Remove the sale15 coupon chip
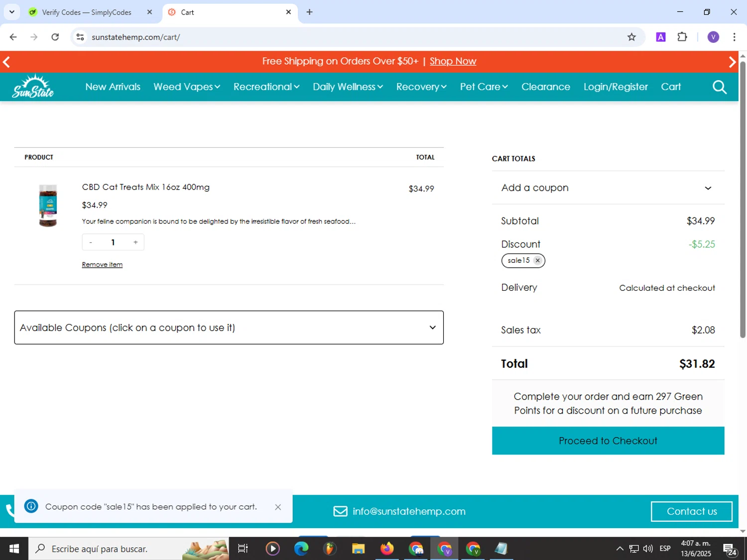 [537, 260]
